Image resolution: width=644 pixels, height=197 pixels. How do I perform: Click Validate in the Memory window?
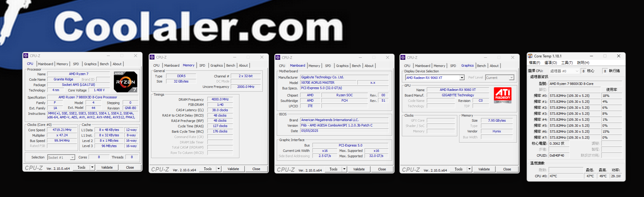pos(233,169)
